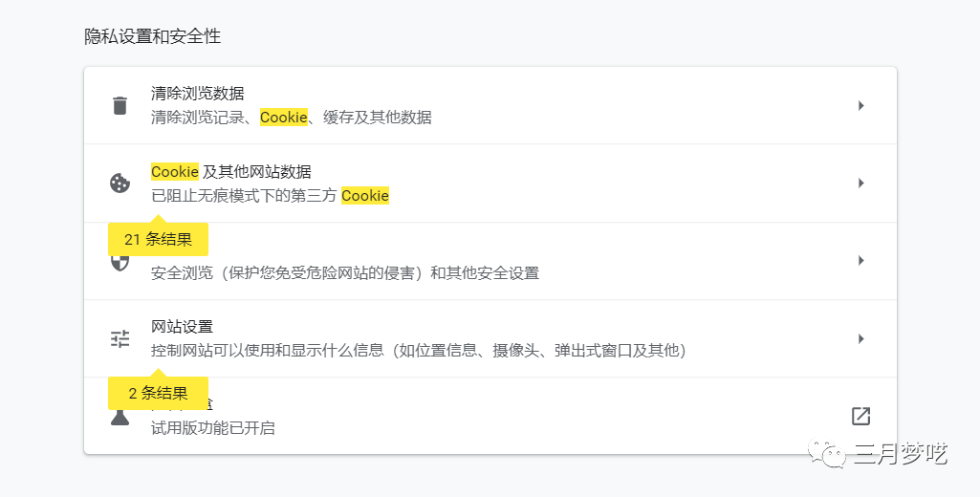Click the 隐私设置和安全性 heading
This screenshot has height=497, width=980.
pos(153,36)
